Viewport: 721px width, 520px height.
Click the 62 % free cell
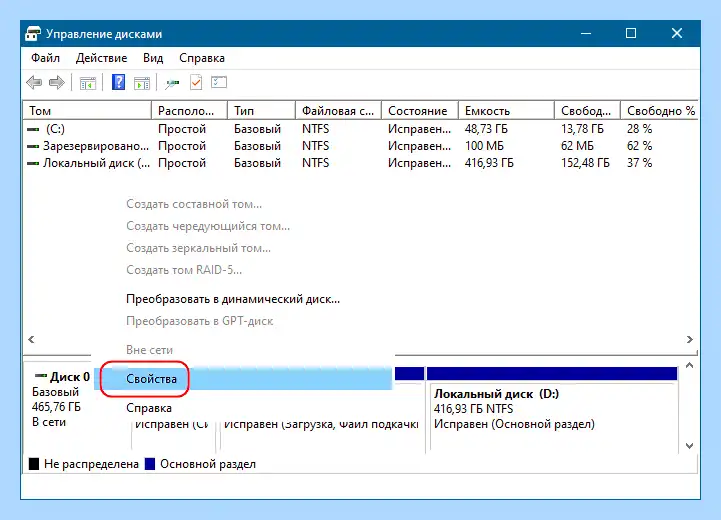(639, 146)
